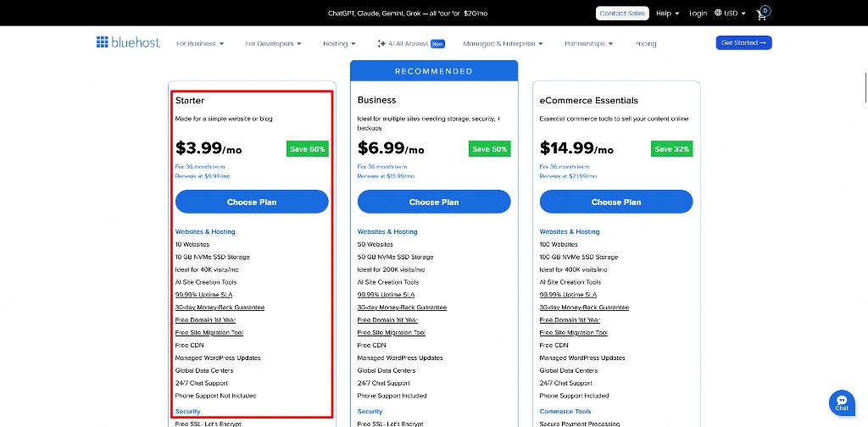Click Business plan's 99.99% Uptime SLA link

pos(386,295)
